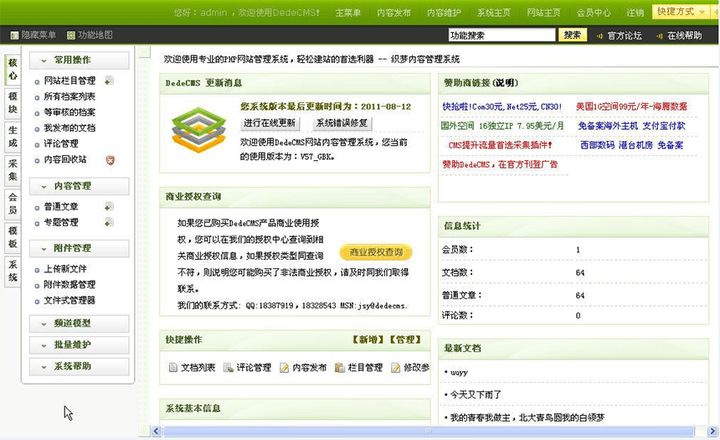This screenshot has width=720, height=440.
Task: Click the 评论管理 shortcut icon in 快捷操作
Action: pos(229,368)
